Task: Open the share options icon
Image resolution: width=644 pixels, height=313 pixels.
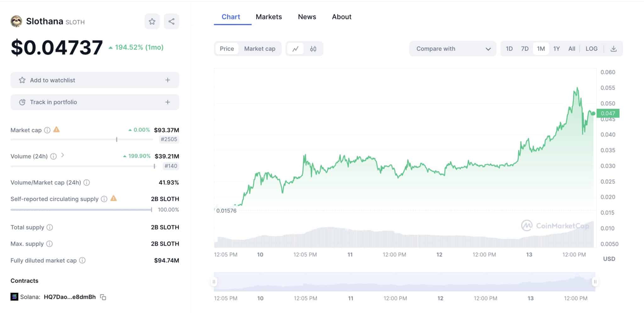Action: tap(171, 21)
